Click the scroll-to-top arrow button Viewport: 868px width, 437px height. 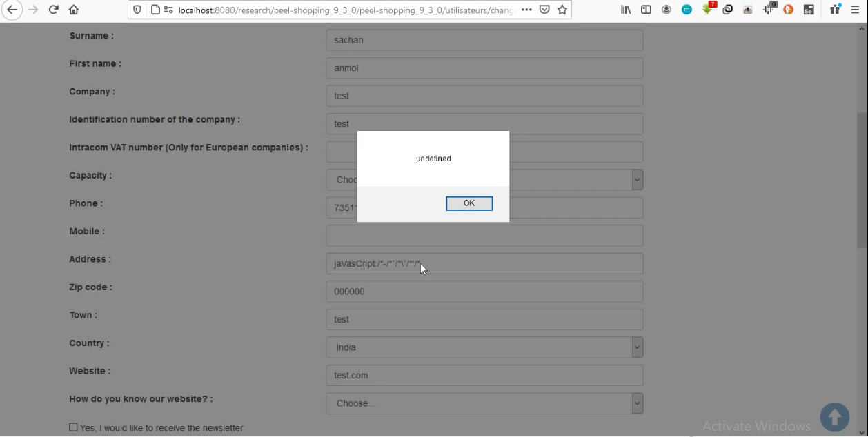tap(834, 417)
